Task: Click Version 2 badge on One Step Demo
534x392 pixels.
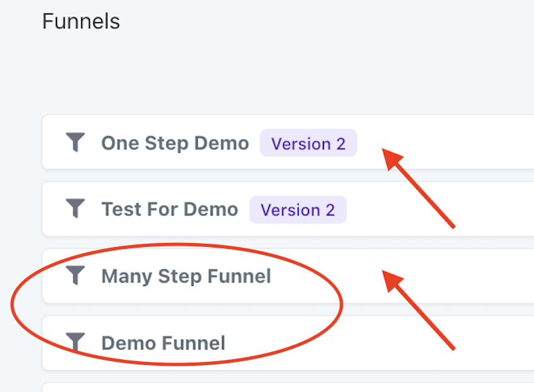Action: [x=309, y=143]
